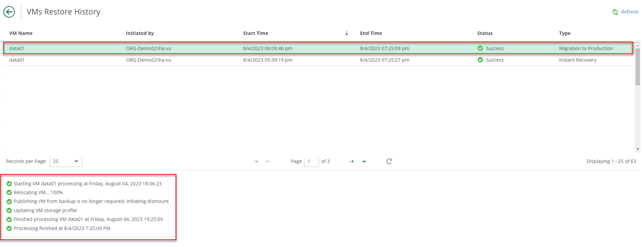The height and width of the screenshot is (247, 644).
Task: Reload the grid with circular refresh icon
Action: 389,161
